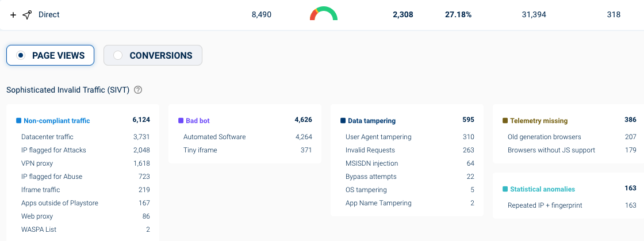Open the Bad bot category heading
The width and height of the screenshot is (644, 241).
[x=198, y=121]
